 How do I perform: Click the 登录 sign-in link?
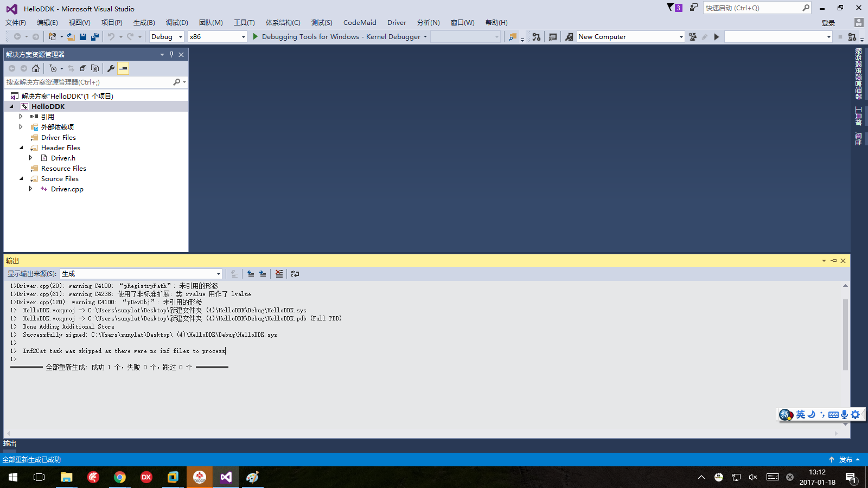click(828, 23)
